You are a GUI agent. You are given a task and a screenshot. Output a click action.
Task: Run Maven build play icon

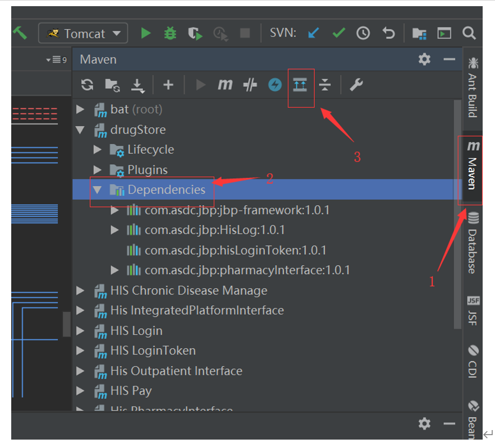(x=200, y=85)
